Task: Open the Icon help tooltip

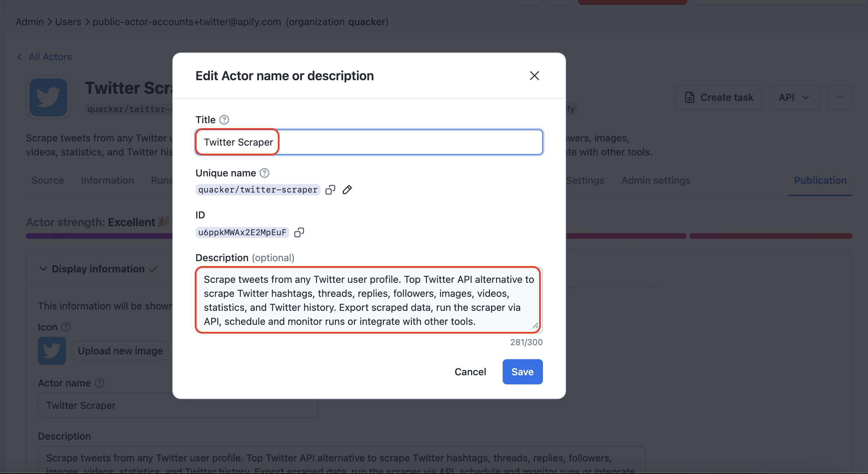Action: pyautogui.click(x=66, y=327)
